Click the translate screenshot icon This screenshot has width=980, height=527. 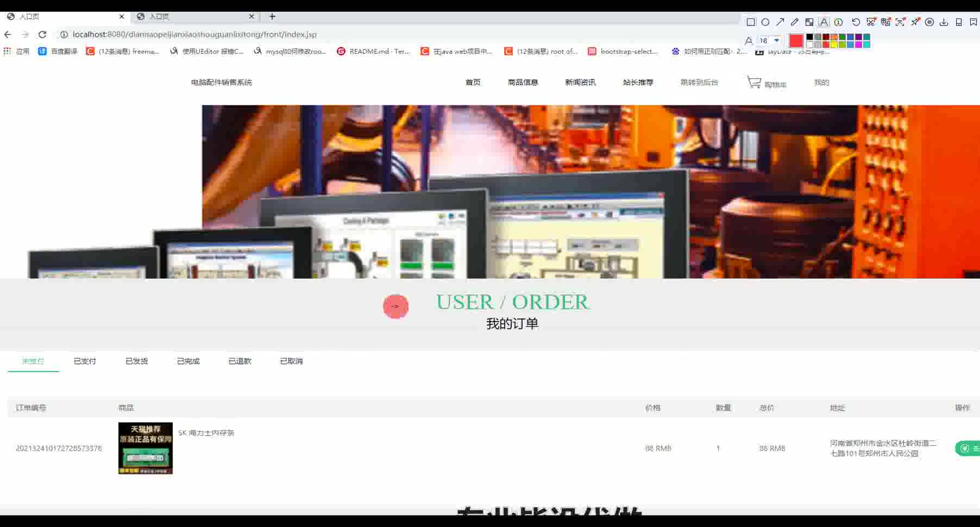885,22
